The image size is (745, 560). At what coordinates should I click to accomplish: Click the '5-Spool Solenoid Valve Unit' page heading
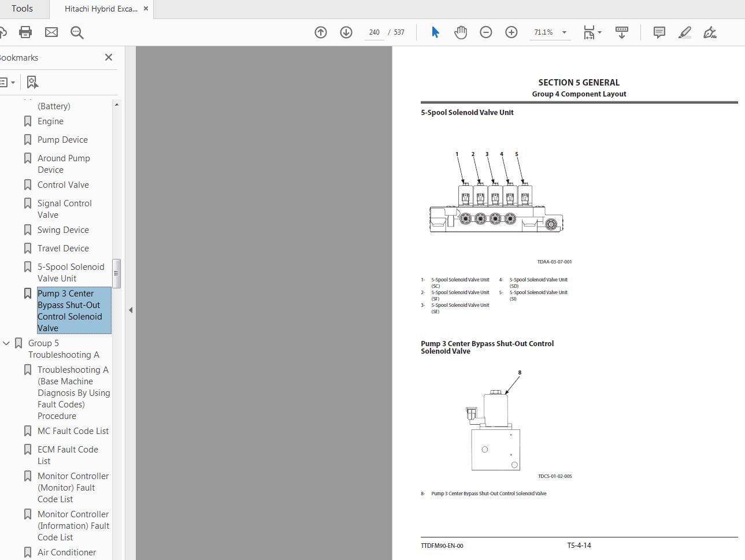pyautogui.click(x=467, y=113)
